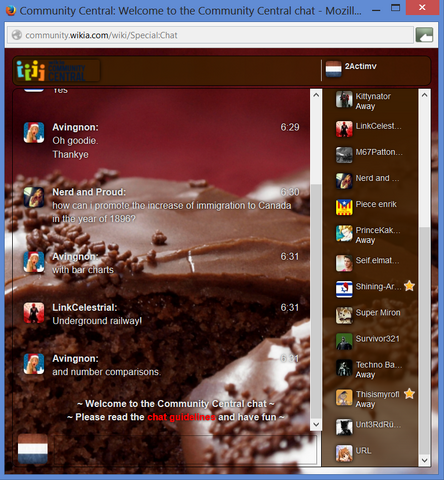Image resolution: width=444 pixels, height=480 pixels.
Task: Click the star badge next to Shining-Ar...
Action: pos(409,286)
